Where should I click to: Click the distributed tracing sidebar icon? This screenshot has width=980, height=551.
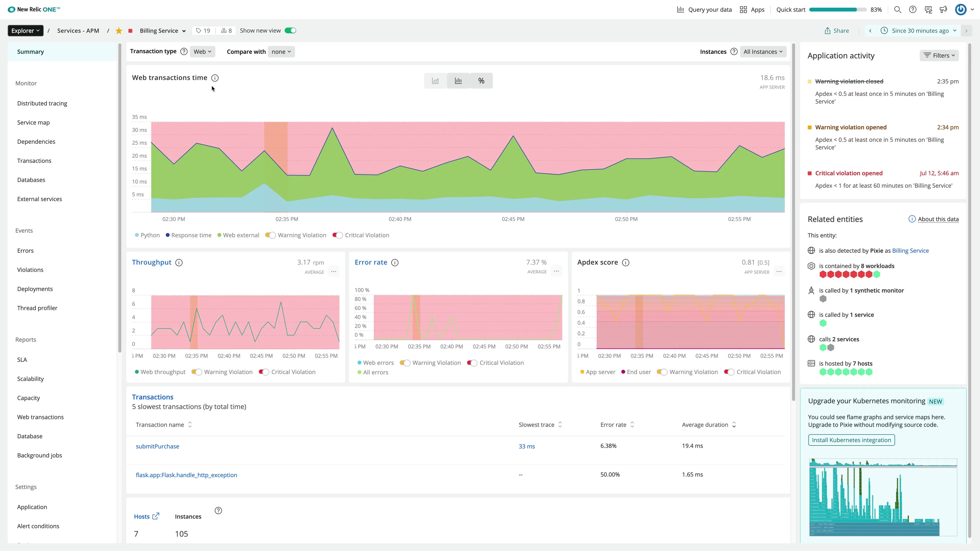point(42,103)
